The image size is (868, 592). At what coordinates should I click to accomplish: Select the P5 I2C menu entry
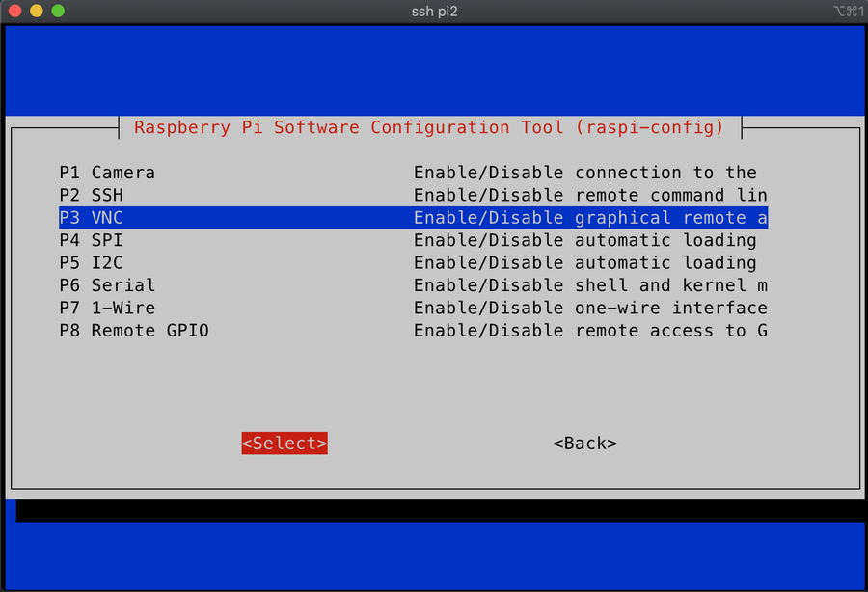coord(413,263)
